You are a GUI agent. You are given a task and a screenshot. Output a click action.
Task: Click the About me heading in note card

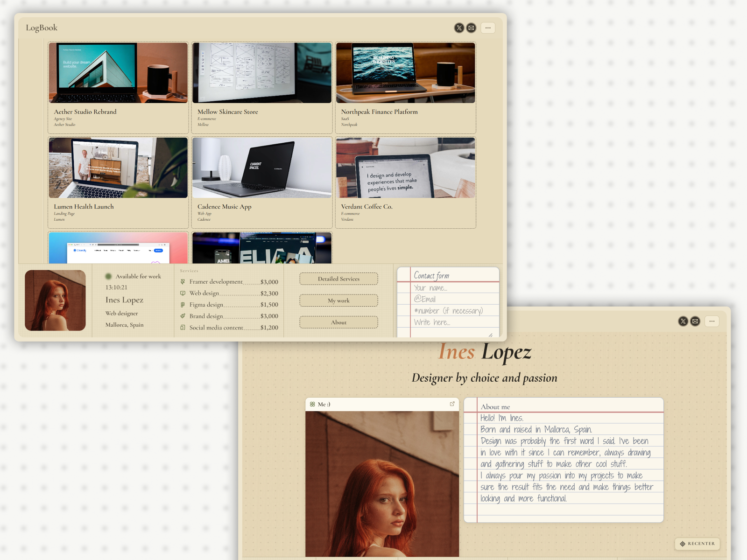pyautogui.click(x=495, y=407)
